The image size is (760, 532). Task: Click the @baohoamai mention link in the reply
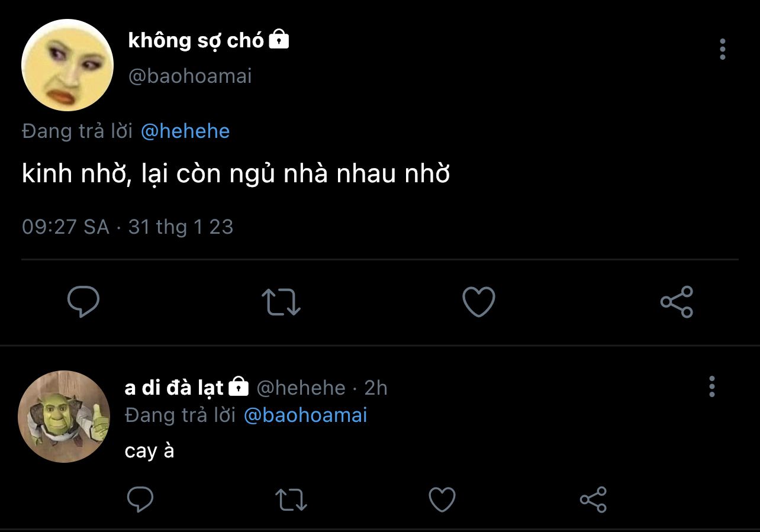[305, 415]
